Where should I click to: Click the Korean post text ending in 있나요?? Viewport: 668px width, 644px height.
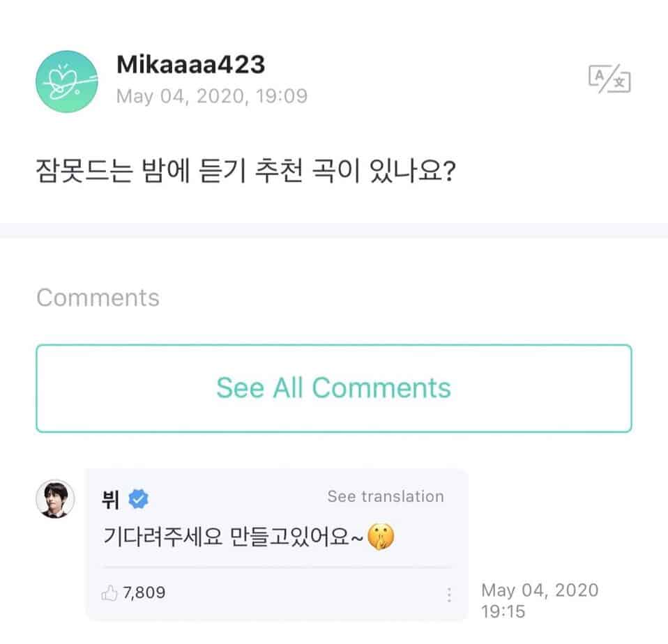click(x=246, y=170)
